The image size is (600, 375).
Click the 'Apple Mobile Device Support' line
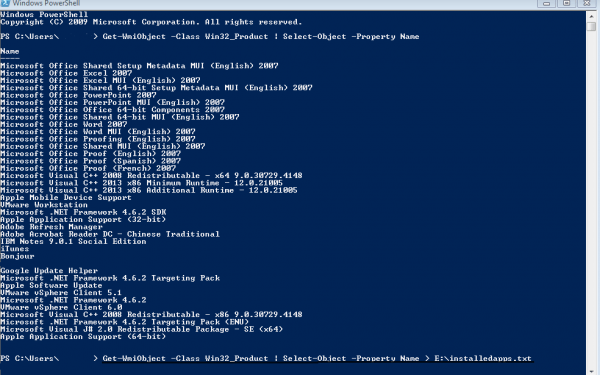[x=66, y=197]
